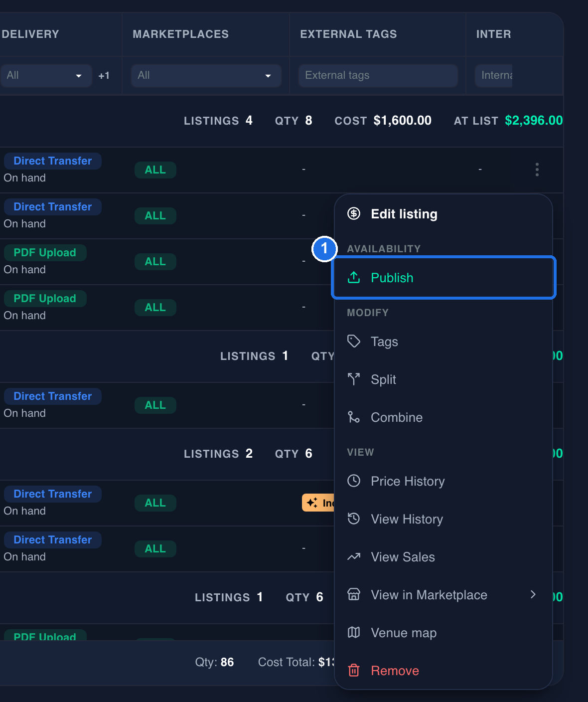
Task: Open View History menu entry
Action: [x=443, y=519]
